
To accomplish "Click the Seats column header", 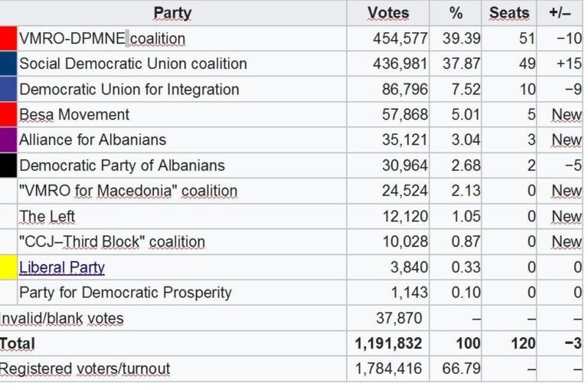I will 509,13.
